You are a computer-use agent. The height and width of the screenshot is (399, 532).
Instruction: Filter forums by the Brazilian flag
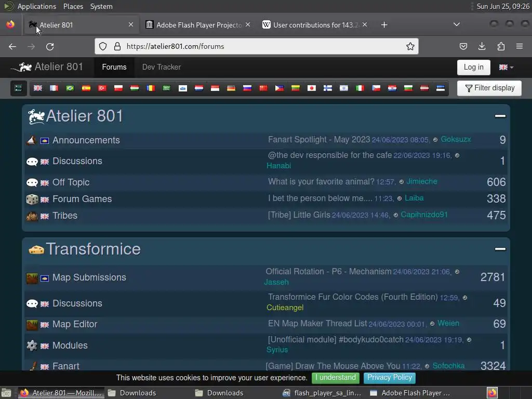(x=70, y=88)
